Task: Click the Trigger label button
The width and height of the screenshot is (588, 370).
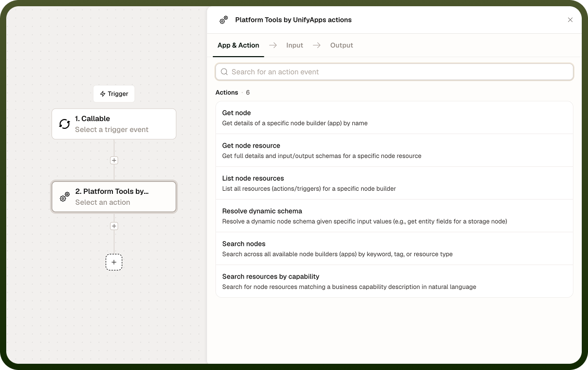Action: (114, 94)
